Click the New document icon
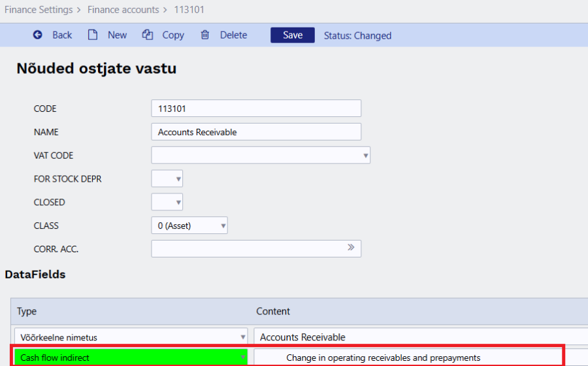588x366 pixels. [93, 35]
